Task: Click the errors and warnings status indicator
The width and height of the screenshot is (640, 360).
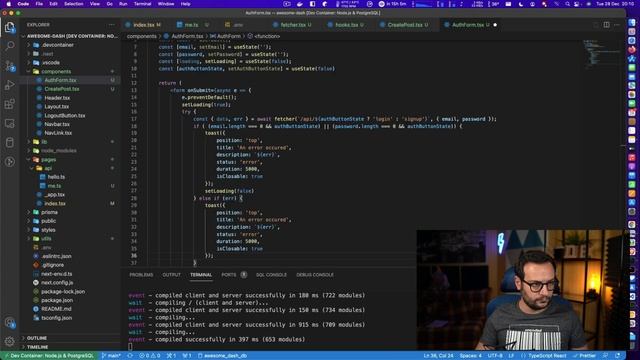Action: (x=149, y=356)
